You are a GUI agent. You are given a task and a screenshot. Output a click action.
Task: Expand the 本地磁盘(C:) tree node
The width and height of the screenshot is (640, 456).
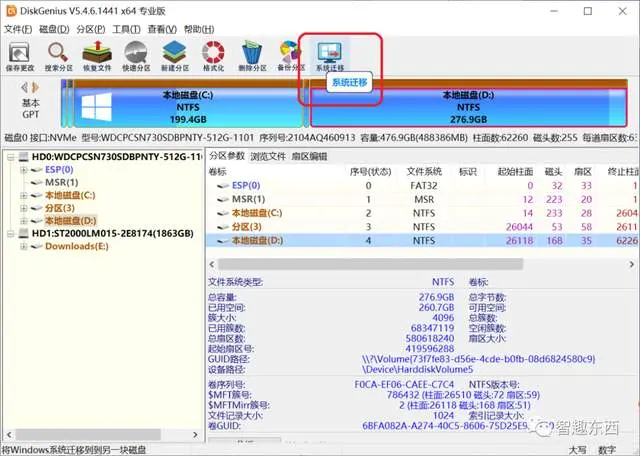(x=24, y=196)
